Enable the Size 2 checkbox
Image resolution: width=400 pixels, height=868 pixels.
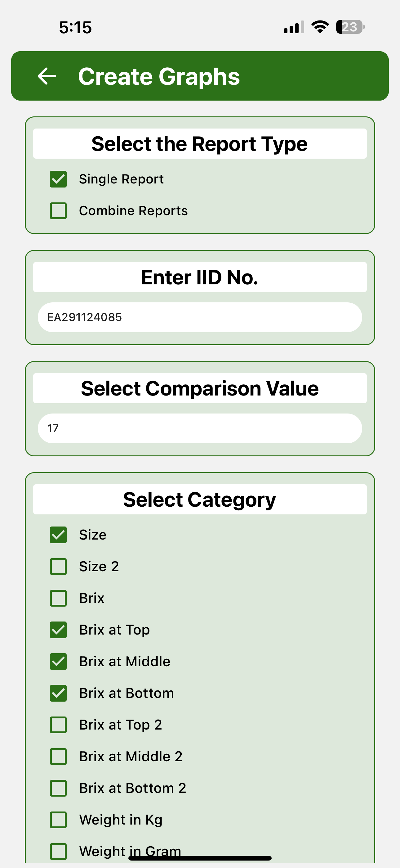(58, 567)
